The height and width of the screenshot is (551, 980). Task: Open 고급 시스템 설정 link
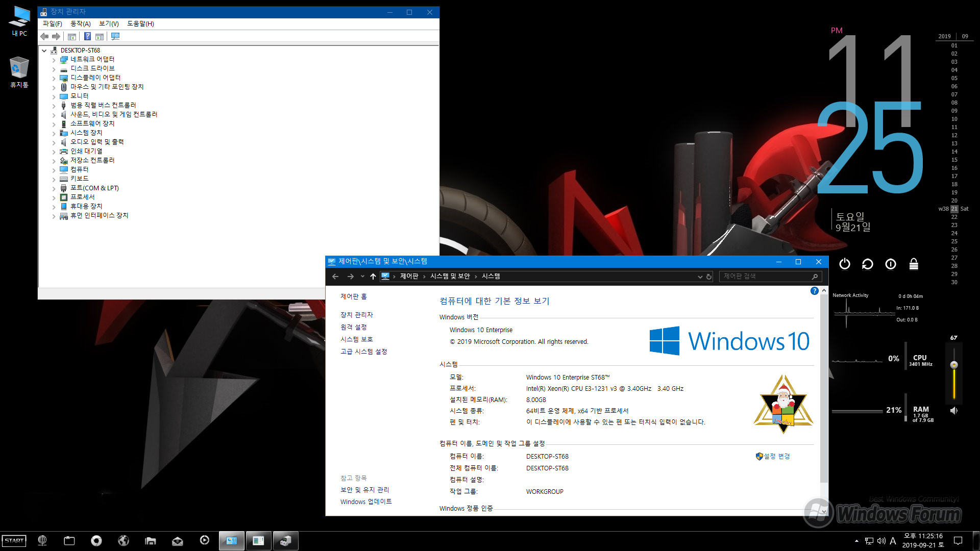pos(364,352)
